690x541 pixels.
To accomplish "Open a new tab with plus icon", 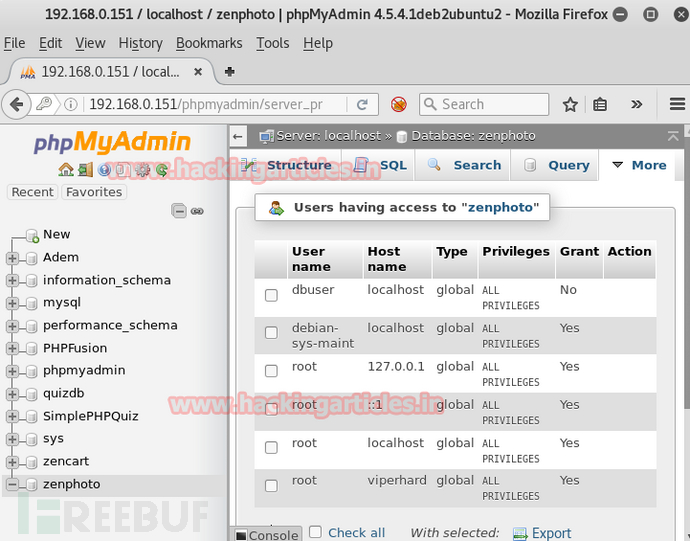I will point(229,71).
